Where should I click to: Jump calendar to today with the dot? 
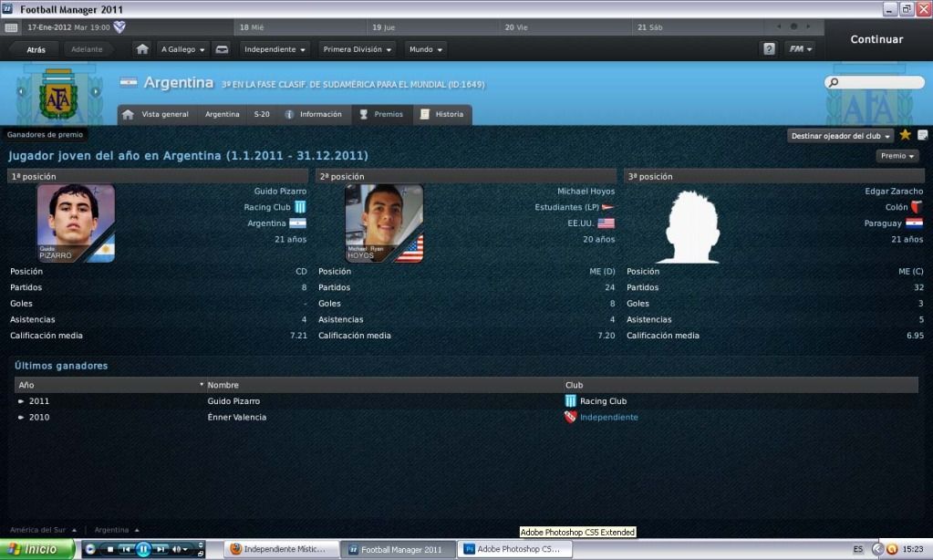(793, 26)
